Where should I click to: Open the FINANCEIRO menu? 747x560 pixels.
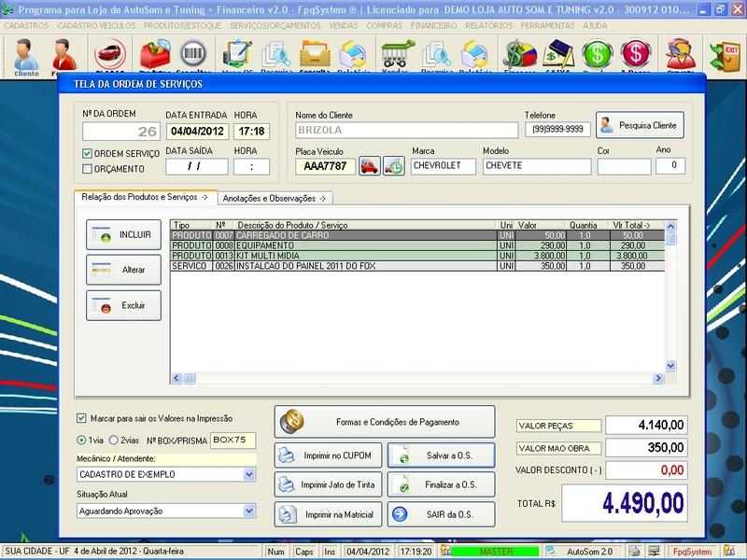(x=431, y=26)
